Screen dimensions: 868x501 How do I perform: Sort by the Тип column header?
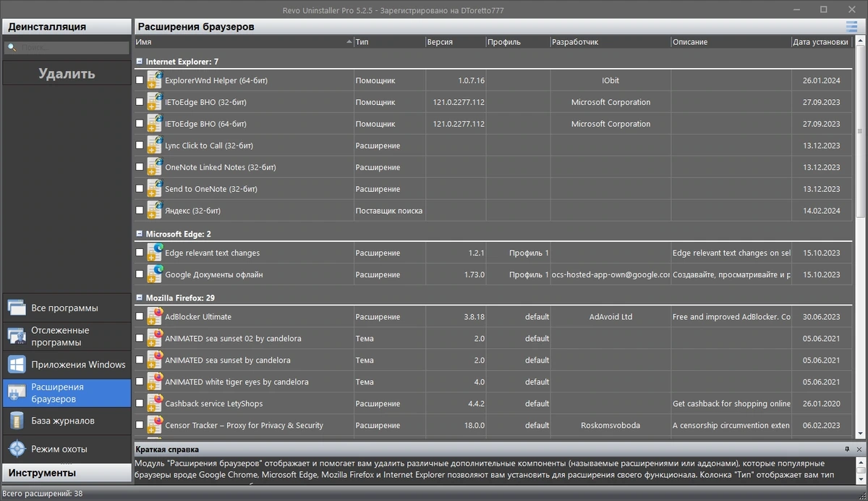click(x=389, y=42)
